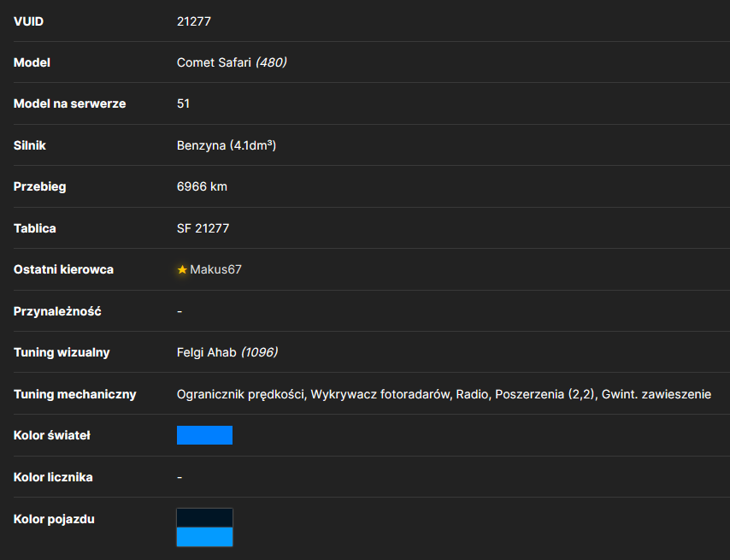Click the Felgi Ahab tuning entry
730x560 pixels.
pyautogui.click(x=206, y=352)
